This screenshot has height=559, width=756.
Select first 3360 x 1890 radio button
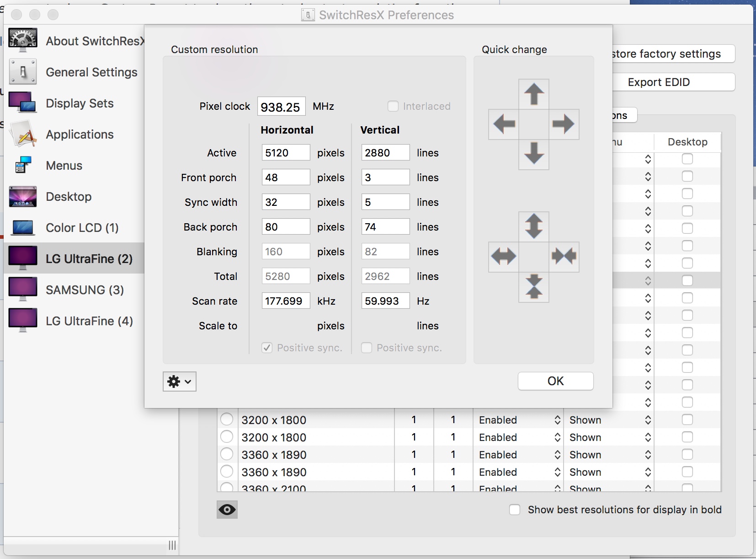(227, 454)
